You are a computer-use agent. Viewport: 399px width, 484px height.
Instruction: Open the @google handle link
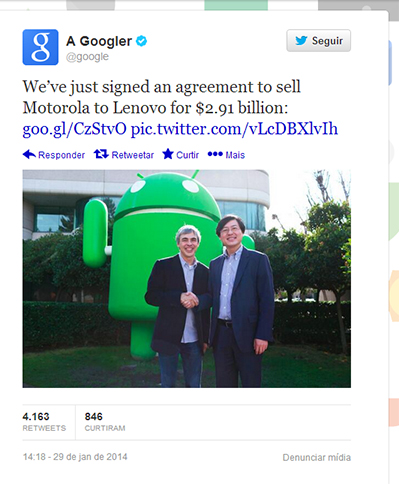point(87,57)
